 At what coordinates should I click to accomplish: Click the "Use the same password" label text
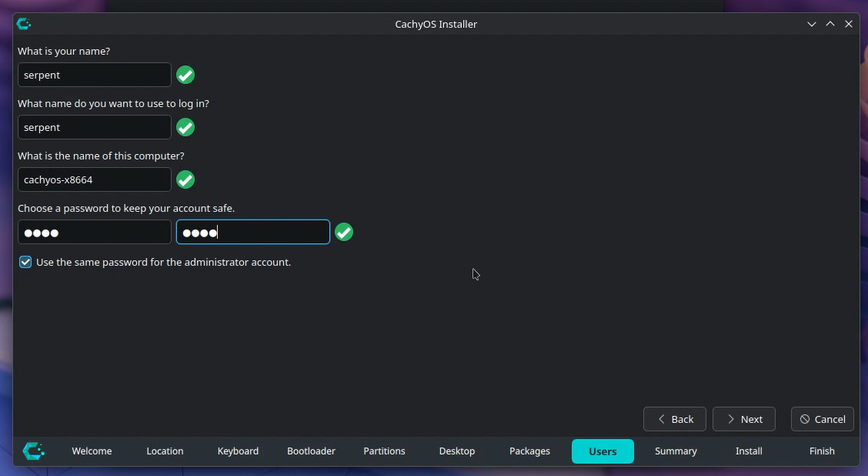(x=163, y=262)
